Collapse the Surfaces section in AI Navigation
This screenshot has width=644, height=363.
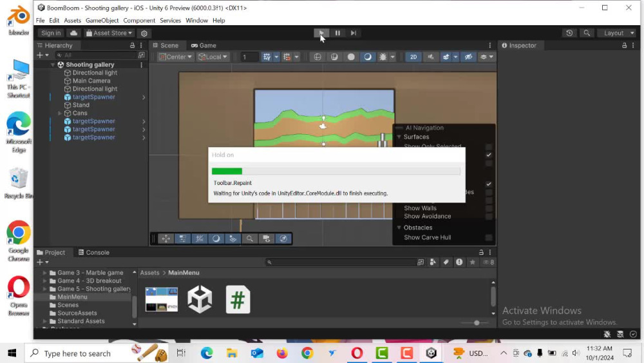click(x=399, y=137)
